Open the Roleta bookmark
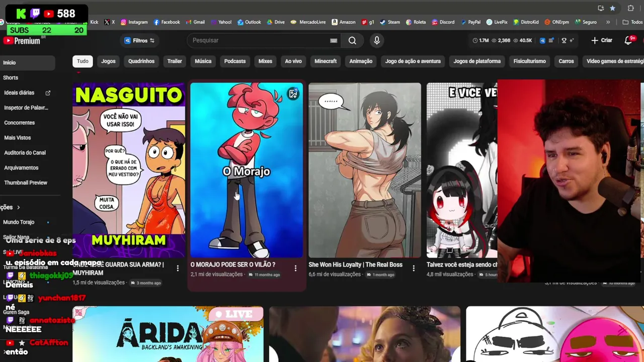 [416, 22]
